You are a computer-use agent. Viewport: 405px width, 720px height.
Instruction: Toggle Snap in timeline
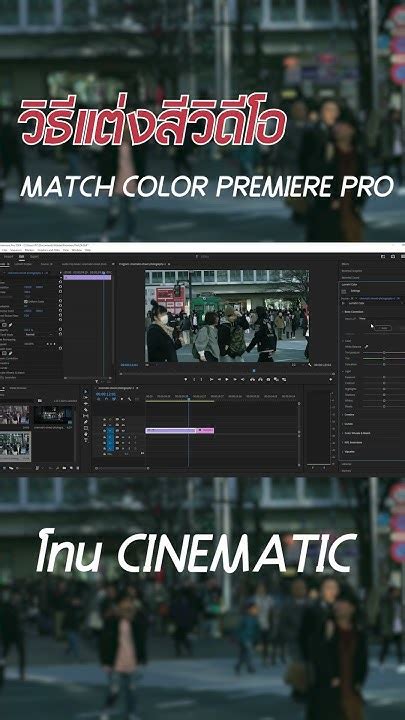pos(106,399)
